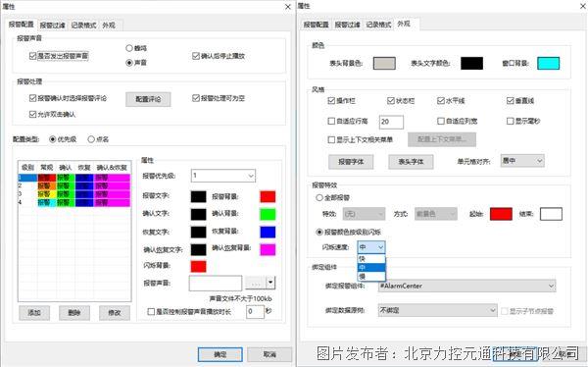Image resolution: width=588 pixels, height=367 pixels.
Task: Pick the 恢复背景 blue color swatch
Action: pyautogui.click(x=268, y=232)
